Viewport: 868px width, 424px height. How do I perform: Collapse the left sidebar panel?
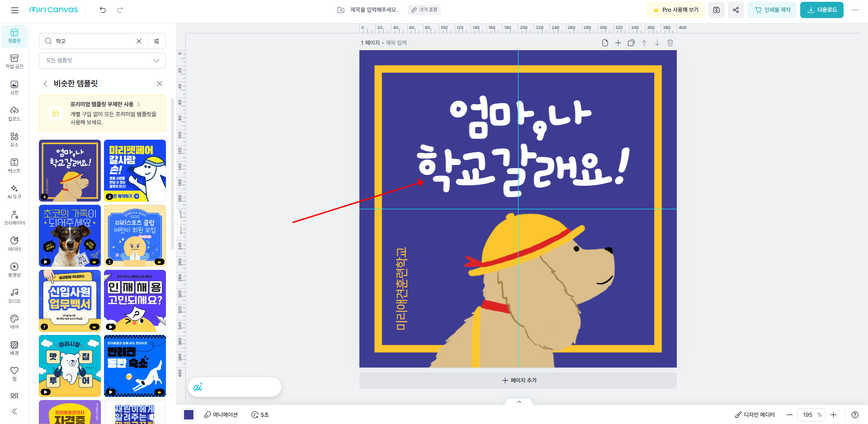coord(14,411)
